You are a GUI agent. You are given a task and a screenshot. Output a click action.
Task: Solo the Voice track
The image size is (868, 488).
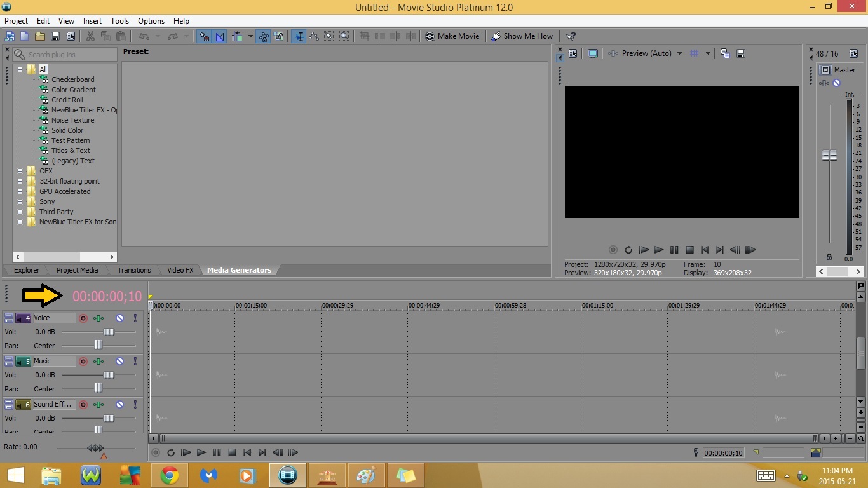click(135, 318)
